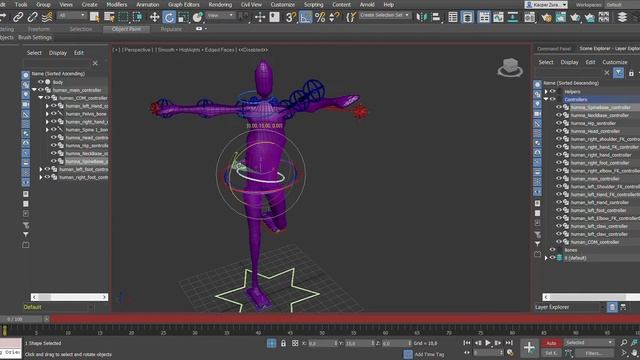640x360 pixels.
Task: Collapse the human_main_controller tree node
Action: coord(34,90)
